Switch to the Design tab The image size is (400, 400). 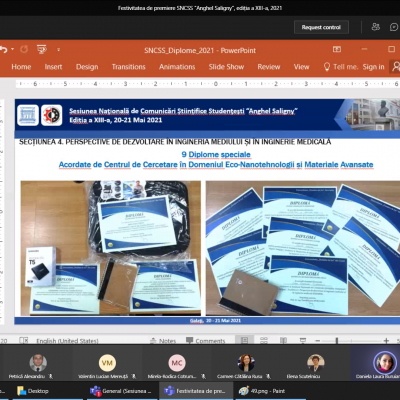point(87,67)
